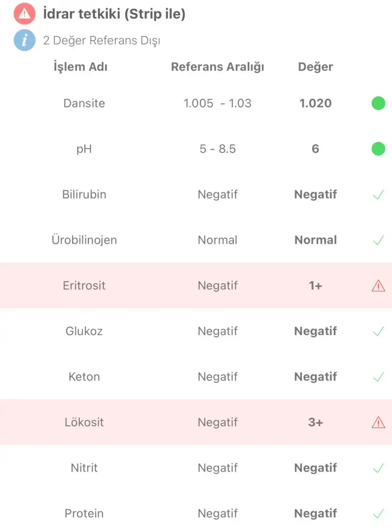Tap the '2 Değer Referans Dışı' notice

[101, 41]
